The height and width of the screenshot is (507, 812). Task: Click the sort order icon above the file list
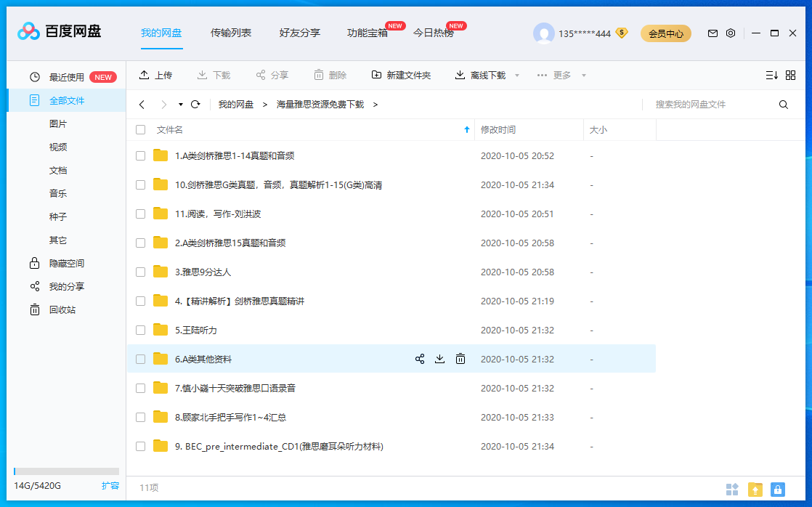(771, 74)
